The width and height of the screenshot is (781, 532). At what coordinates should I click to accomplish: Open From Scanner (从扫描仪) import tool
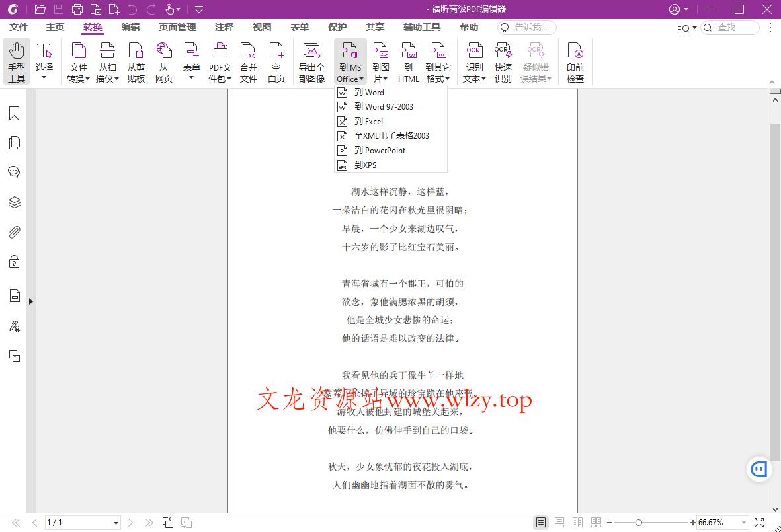(107, 61)
